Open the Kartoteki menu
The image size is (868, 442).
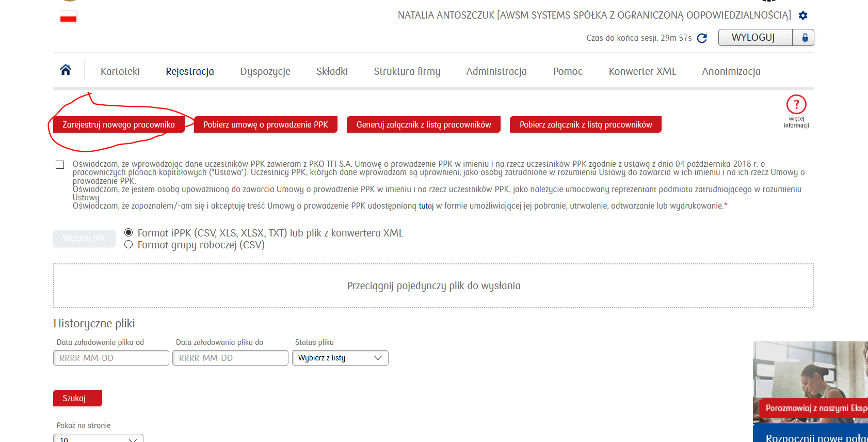point(120,71)
